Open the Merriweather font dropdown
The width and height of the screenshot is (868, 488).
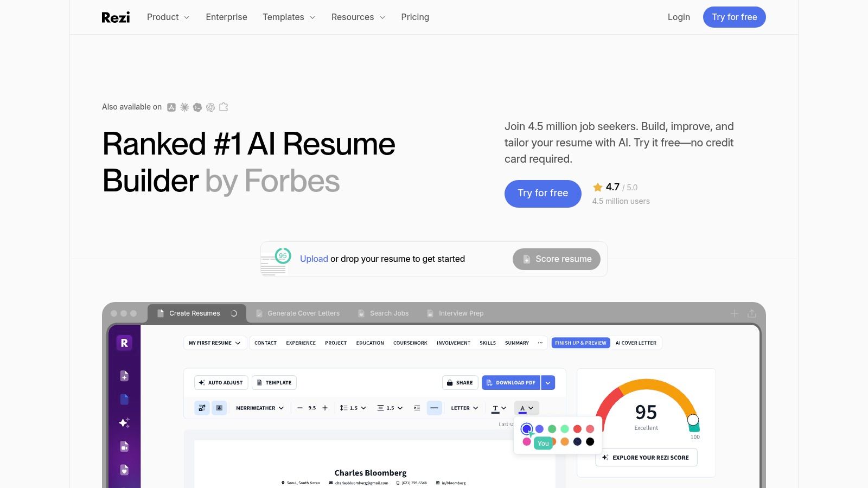click(x=260, y=408)
